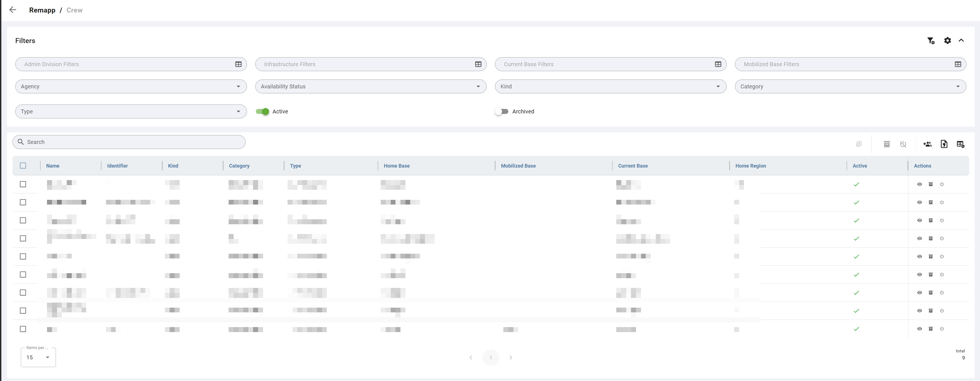Enable the Archived filter switch
Screen dimensions: 980x381
click(501, 111)
